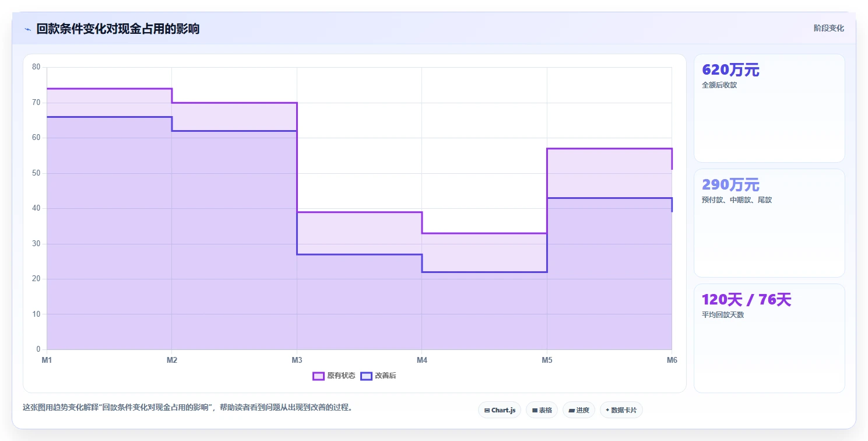Click the 10 y-axis label
868x441 pixels.
[x=36, y=314]
